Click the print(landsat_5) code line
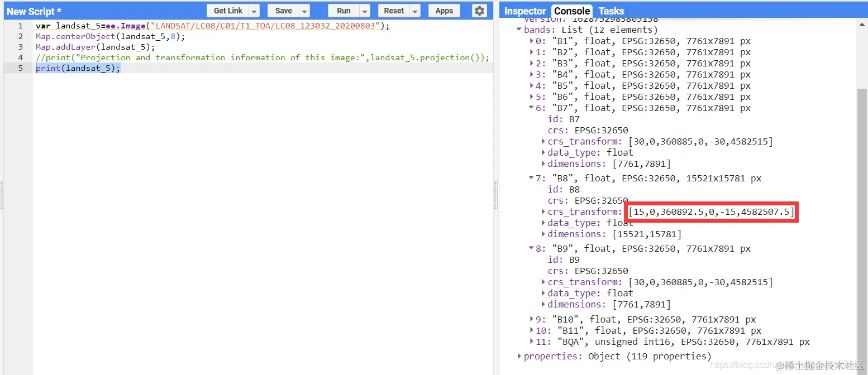 point(78,68)
